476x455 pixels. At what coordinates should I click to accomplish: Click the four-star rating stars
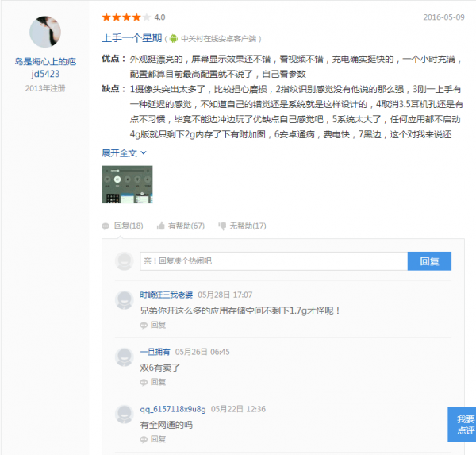[x=125, y=17]
